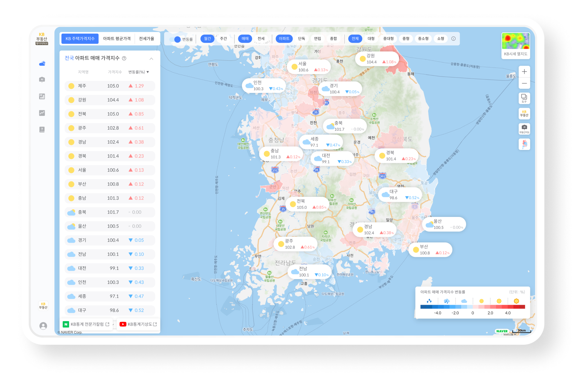This screenshot has width=588, height=377.
Task: Collapse the 전국 아파트 매매 가격지수 panel
Action: click(151, 59)
